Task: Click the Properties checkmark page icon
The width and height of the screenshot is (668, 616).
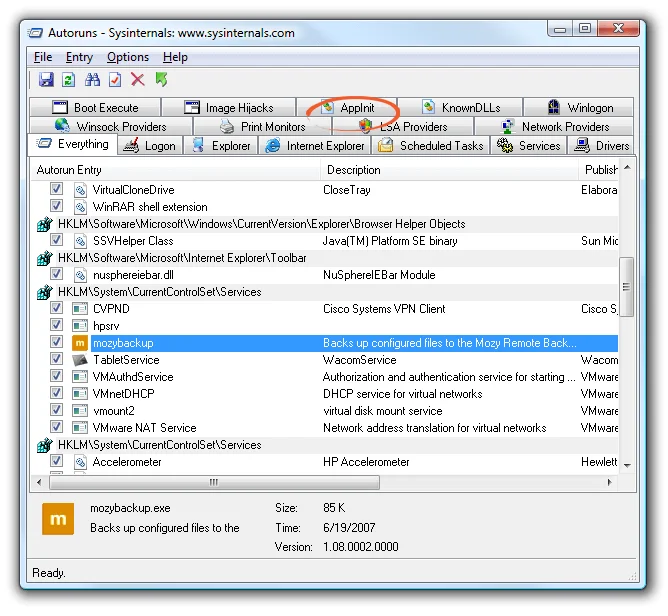Action: [x=115, y=80]
